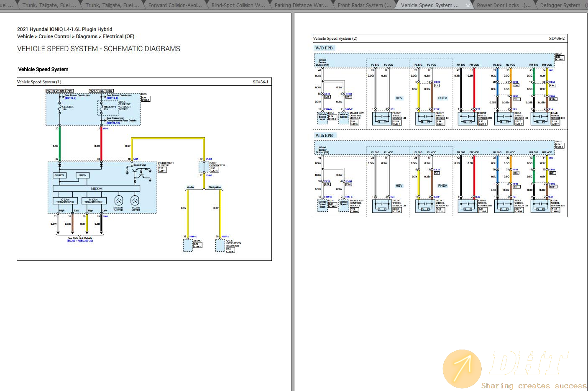
Task: Follow the SD110-8 power distribution reference
Action: [x=112, y=98]
